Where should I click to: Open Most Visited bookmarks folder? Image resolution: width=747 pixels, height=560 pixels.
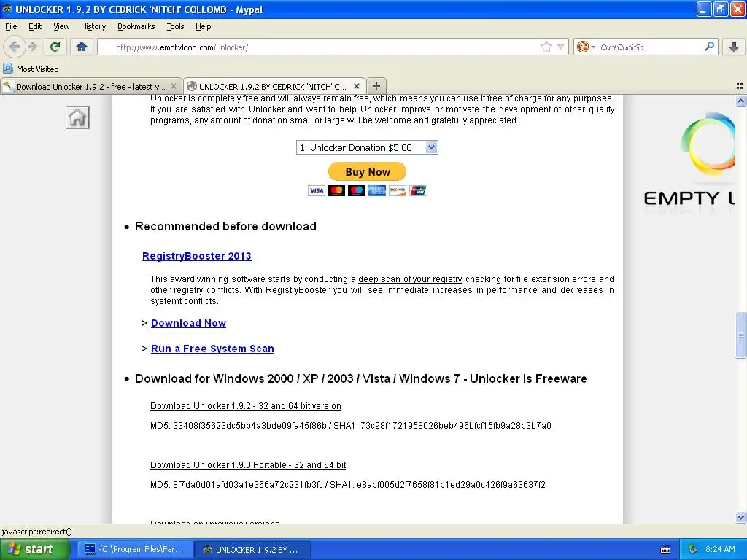pos(31,69)
